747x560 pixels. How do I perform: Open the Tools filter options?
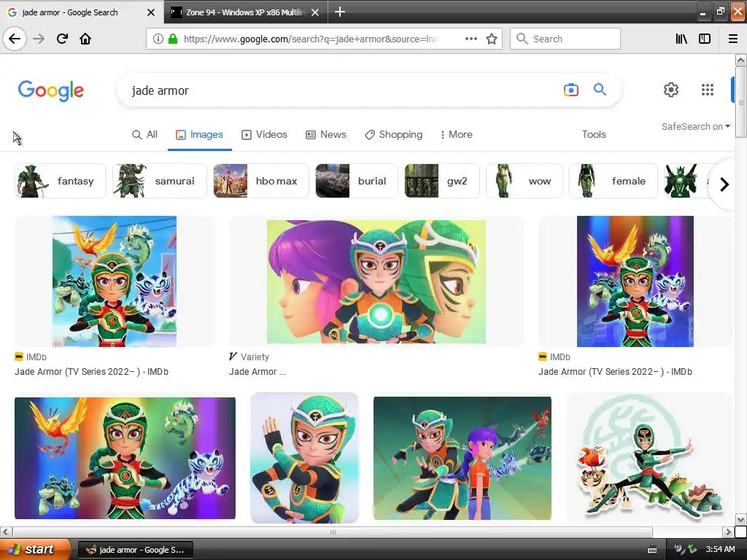(x=594, y=135)
